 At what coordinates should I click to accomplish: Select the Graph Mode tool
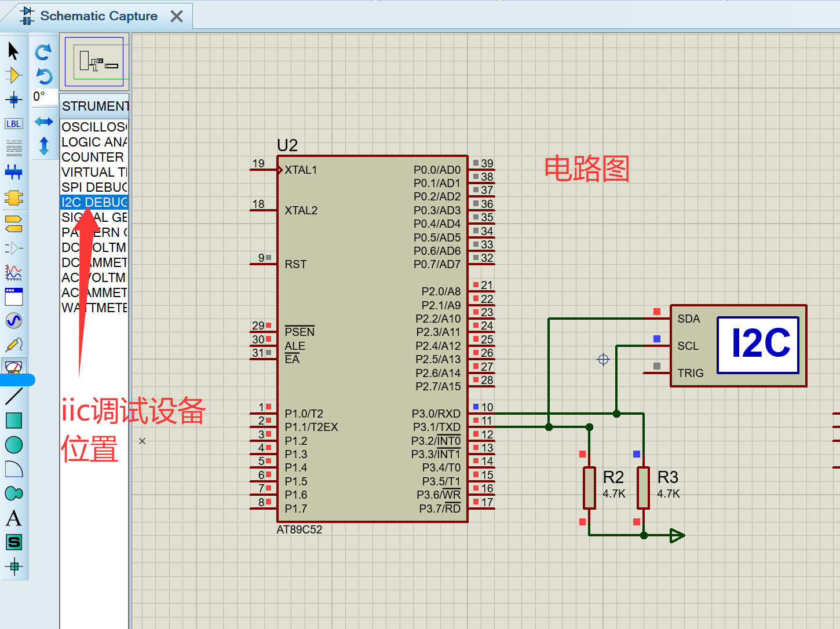point(13,272)
